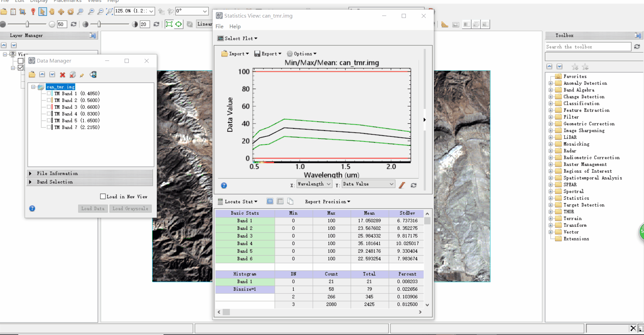Open the Report Precision menu
Image resolution: width=644 pixels, height=335 pixels.
[327, 201]
